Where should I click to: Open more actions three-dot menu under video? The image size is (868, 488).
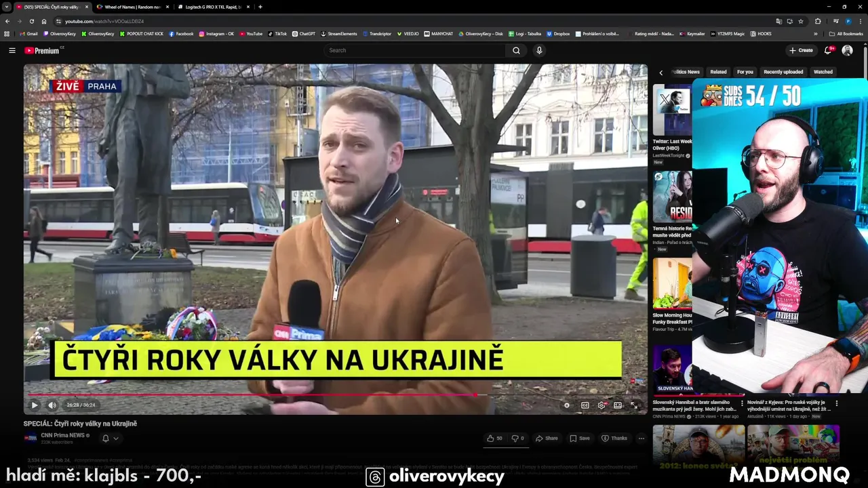[x=641, y=439]
